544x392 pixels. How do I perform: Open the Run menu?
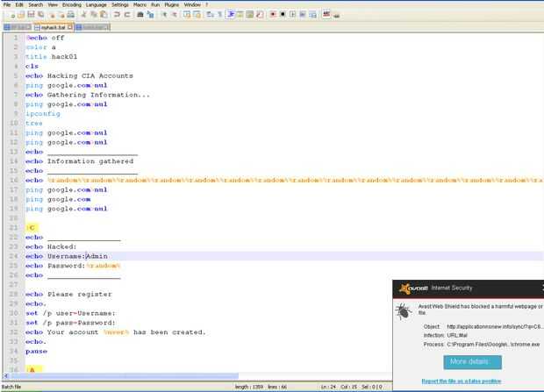[155, 5]
